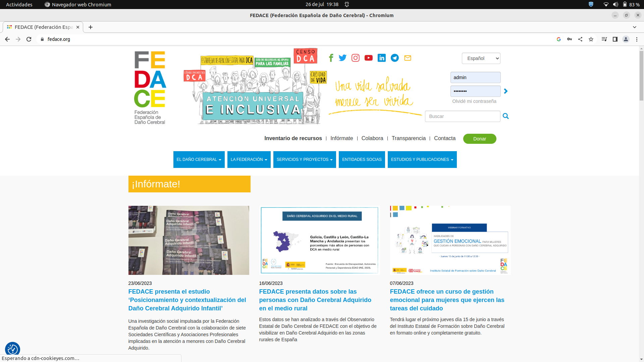Viewport: 644px width, 362px height.
Task: Submit login with the blue arrow
Action: coord(506,91)
